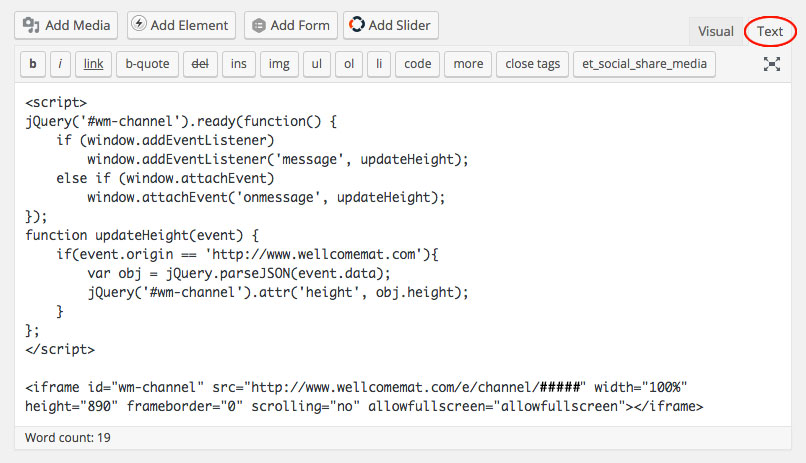
Task: Insert bold tag with b button
Action: [x=33, y=64]
